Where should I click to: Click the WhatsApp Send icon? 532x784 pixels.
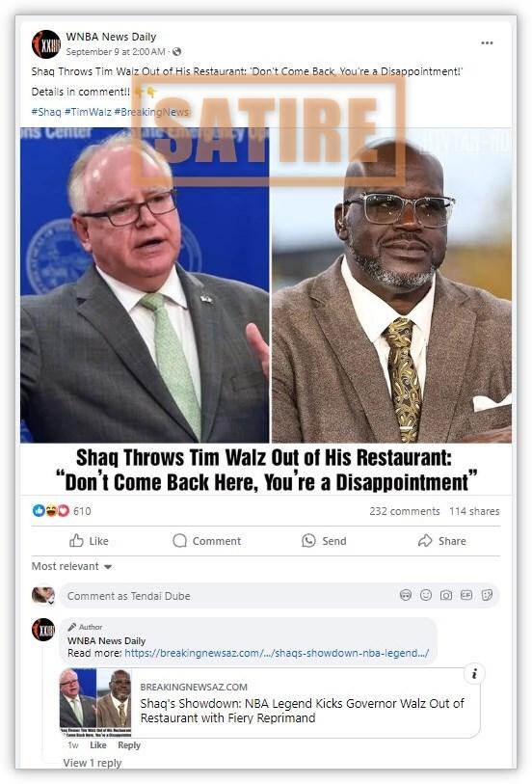tap(308, 540)
